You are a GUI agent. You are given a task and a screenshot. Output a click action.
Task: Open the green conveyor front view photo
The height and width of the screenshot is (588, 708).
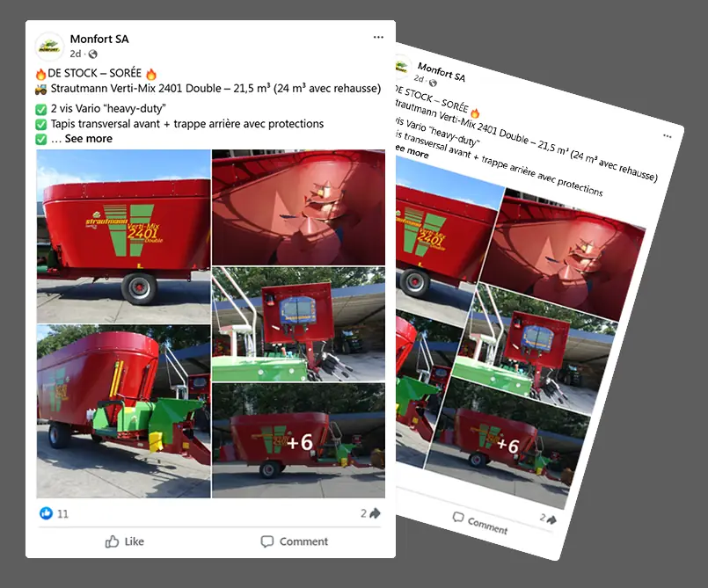tap(124, 411)
